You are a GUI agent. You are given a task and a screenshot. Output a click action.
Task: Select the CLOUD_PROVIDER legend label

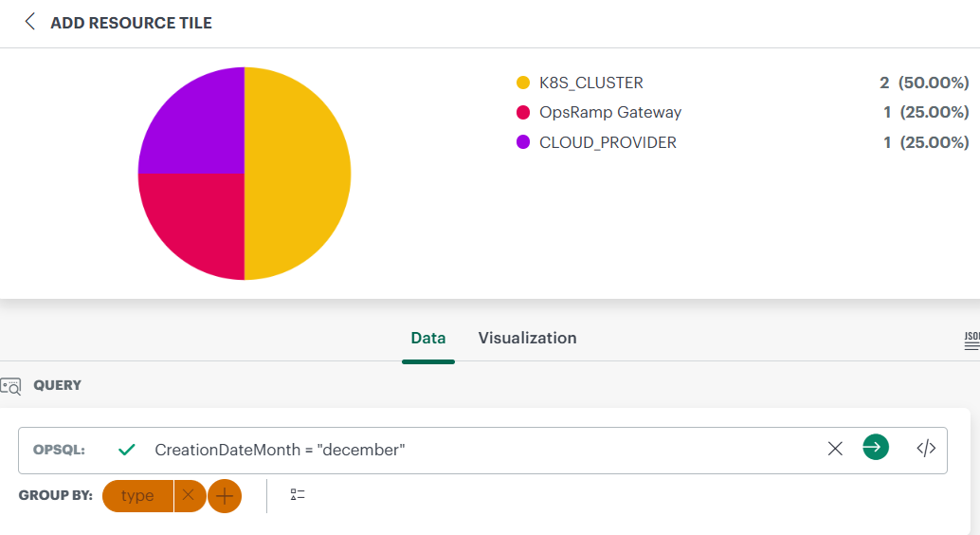tap(608, 142)
